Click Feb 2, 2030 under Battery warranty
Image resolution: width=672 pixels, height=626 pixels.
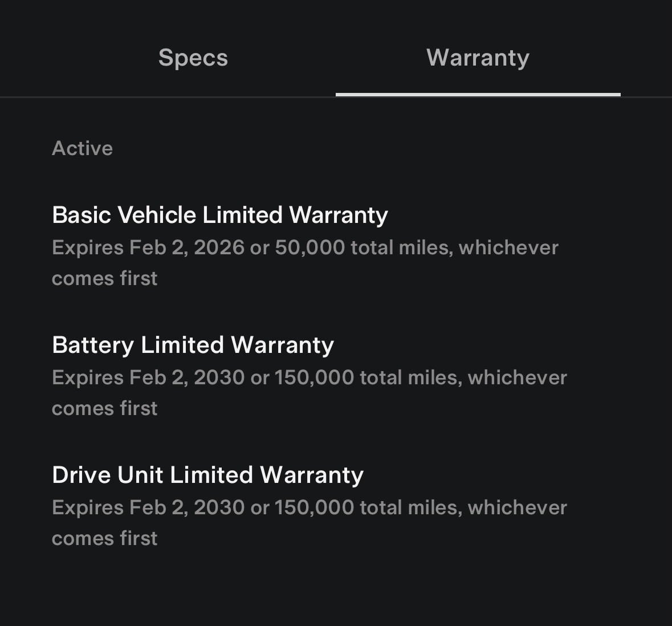point(187,377)
